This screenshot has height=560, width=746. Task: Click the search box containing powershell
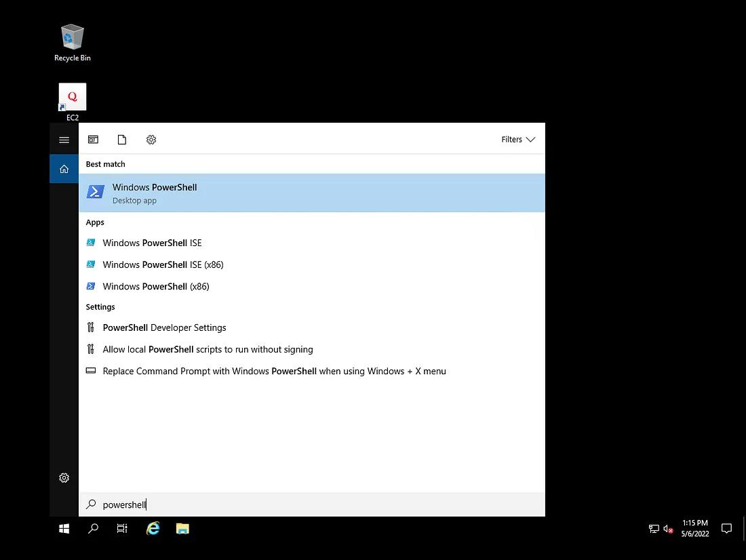(x=312, y=504)
